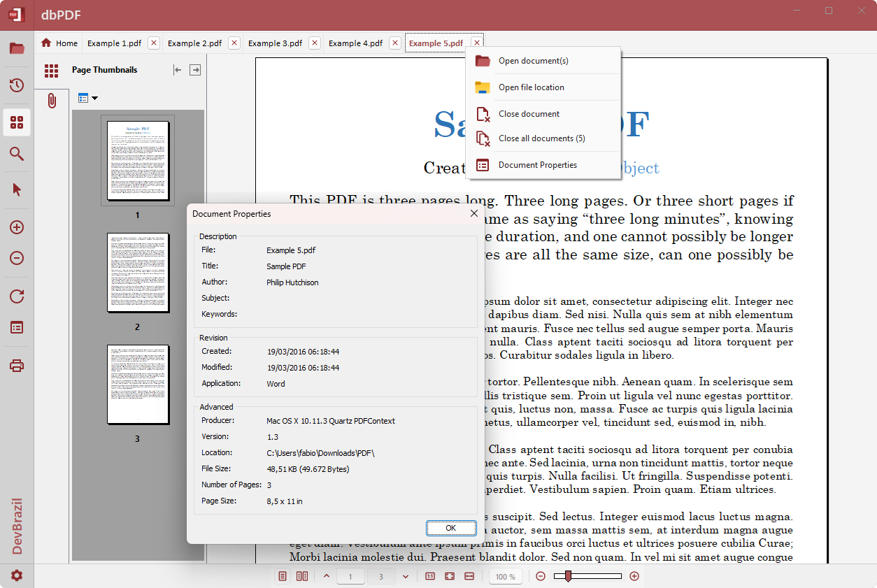Close the Document Properties dialog
This screenshot has height=588, width=877.
[473, 213]
